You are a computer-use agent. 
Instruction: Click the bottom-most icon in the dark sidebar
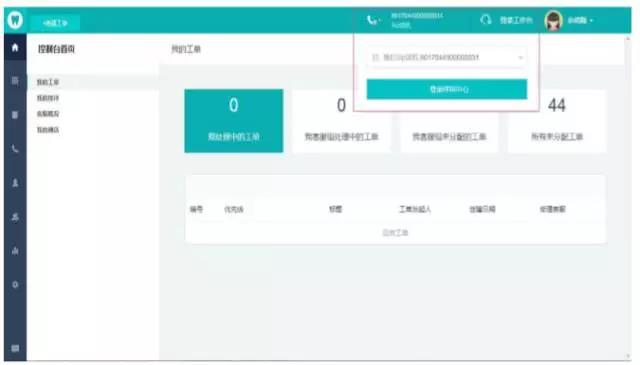tap(15, 348)
